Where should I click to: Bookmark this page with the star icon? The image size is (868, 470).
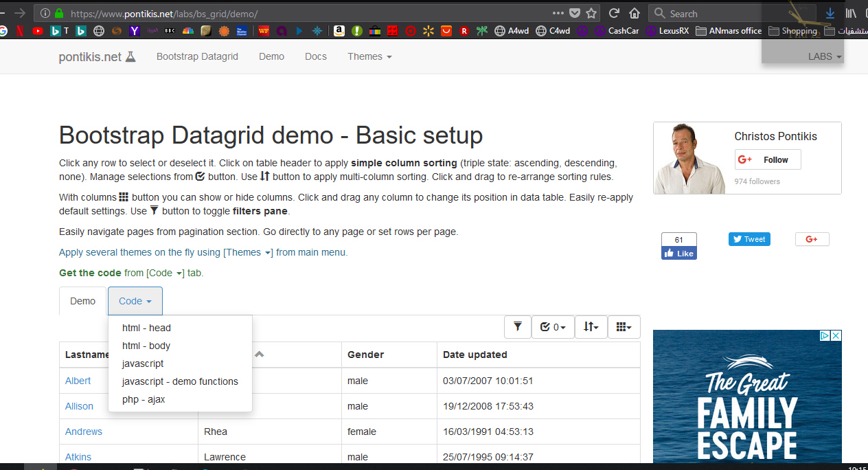[591, 13]
